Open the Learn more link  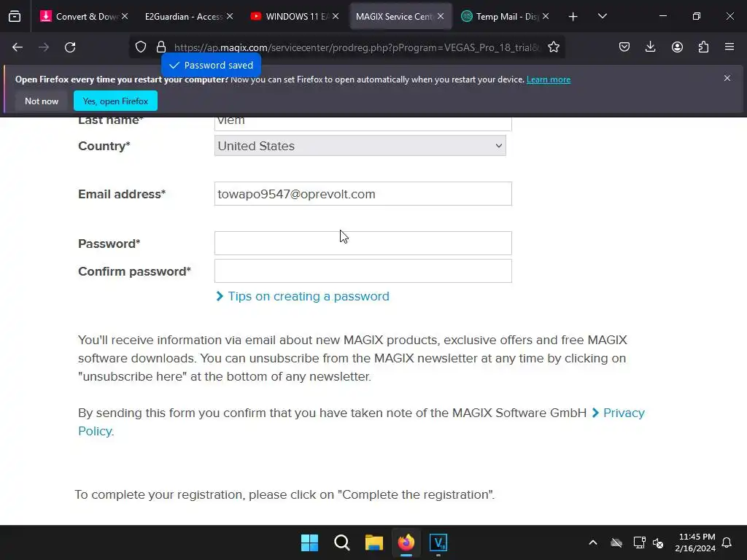(549, 79)
